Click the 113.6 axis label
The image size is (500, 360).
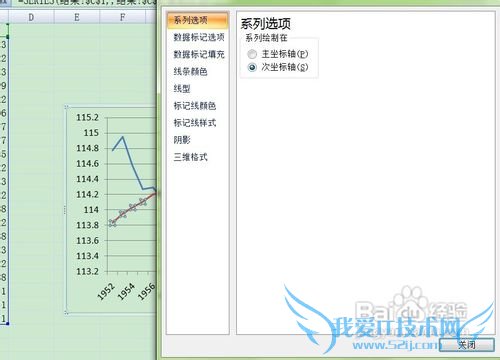87,240
